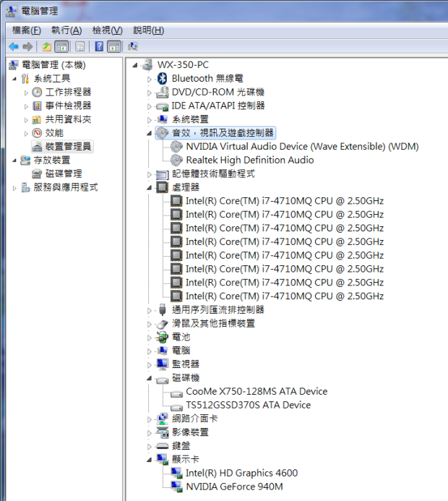
Task: Open the 檢視(V) menu
Action: (x=107, y=30)
